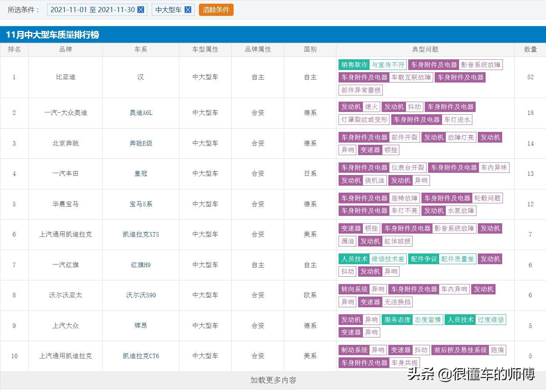The width and height of the screenshot is (546, 392).
Task: Select the 销售欺诈 与宣传不符 tag
Action: pos(372,65)
